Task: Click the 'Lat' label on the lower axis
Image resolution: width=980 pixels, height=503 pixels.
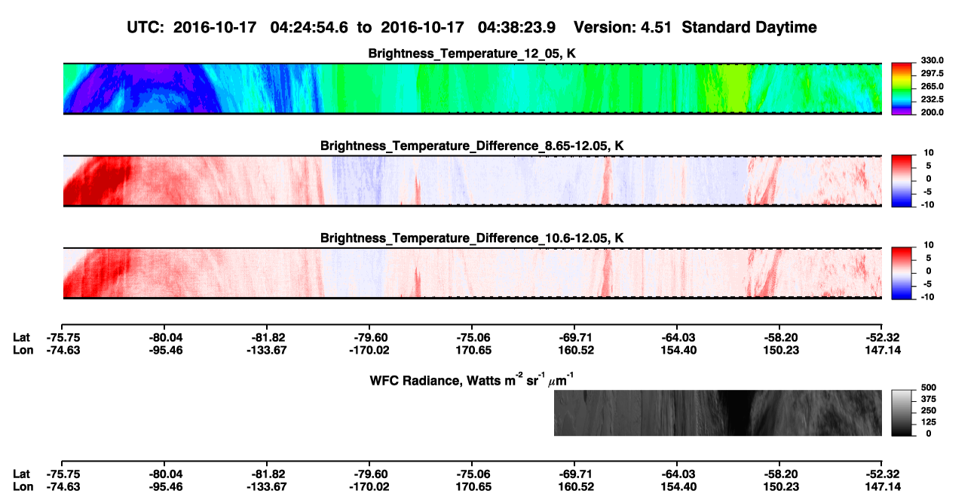Action: [x=21, y=474]
